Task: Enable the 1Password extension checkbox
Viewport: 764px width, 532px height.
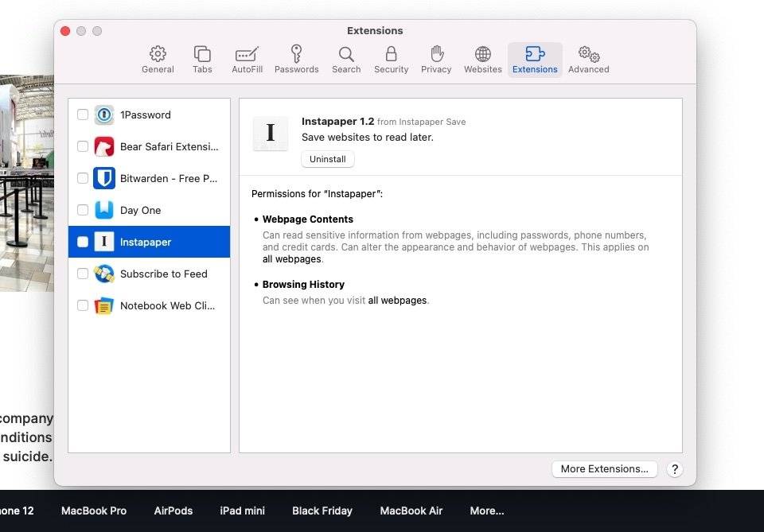Action: coord(83,115)
